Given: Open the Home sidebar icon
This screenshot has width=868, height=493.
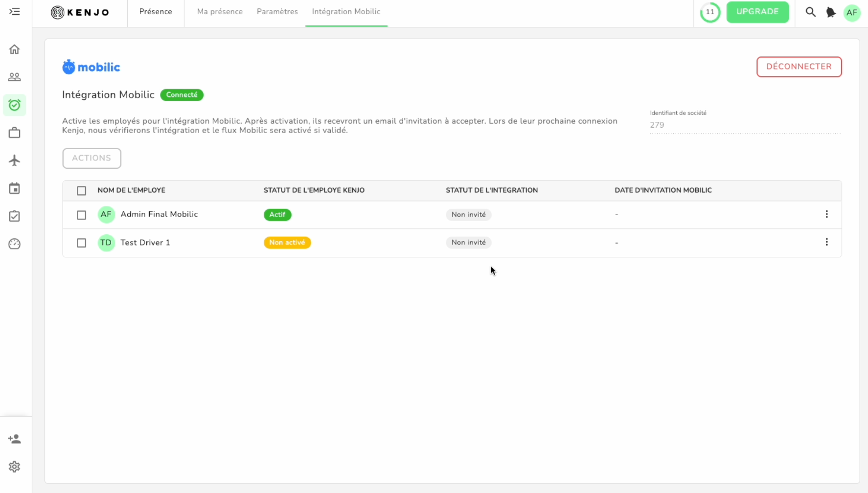Looking at the screenshot, I should click(15, 49).
